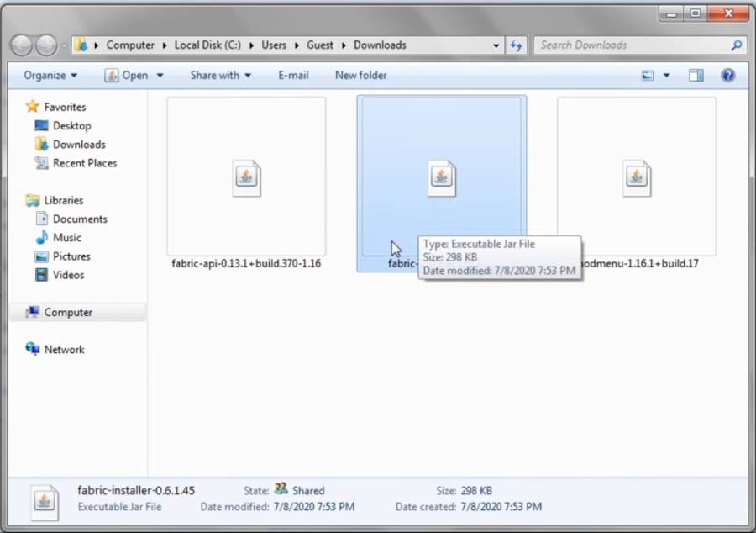Viewport: 756px width, 533px height.
Task: Click the Back navigation arrow
Action: pyautogui.click(x=23, y=45)
